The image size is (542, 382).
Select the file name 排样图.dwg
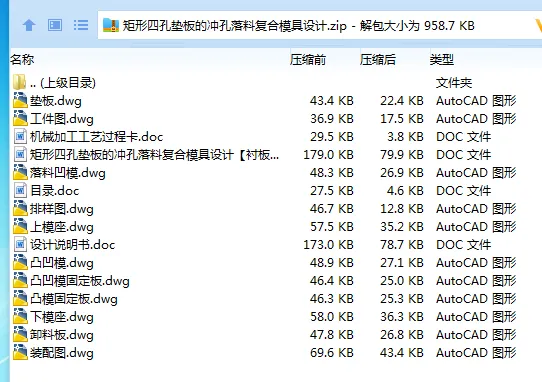tap(62, 209)
